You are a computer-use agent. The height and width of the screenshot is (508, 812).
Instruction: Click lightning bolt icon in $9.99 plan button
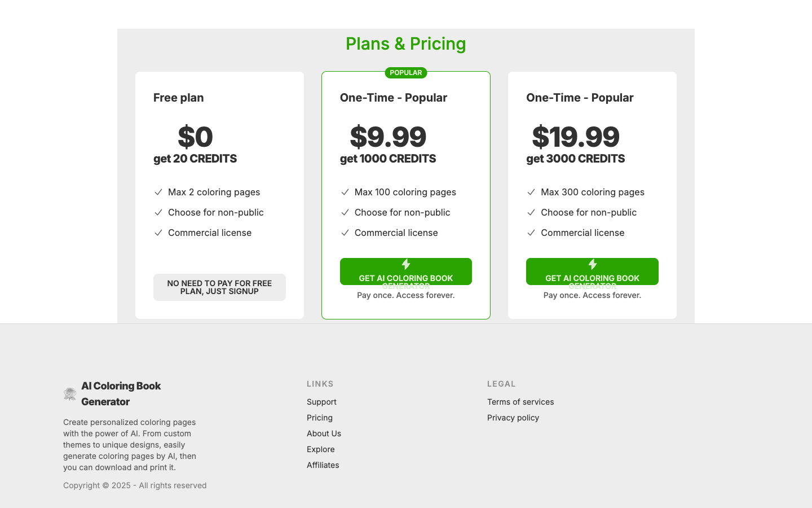click(x=406, y=264)
